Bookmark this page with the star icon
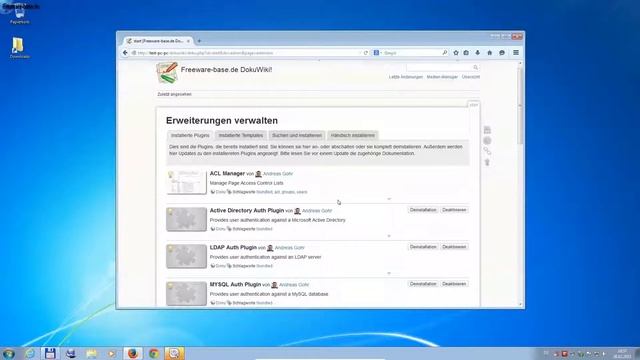640x360 pixels. click(456, 53)
